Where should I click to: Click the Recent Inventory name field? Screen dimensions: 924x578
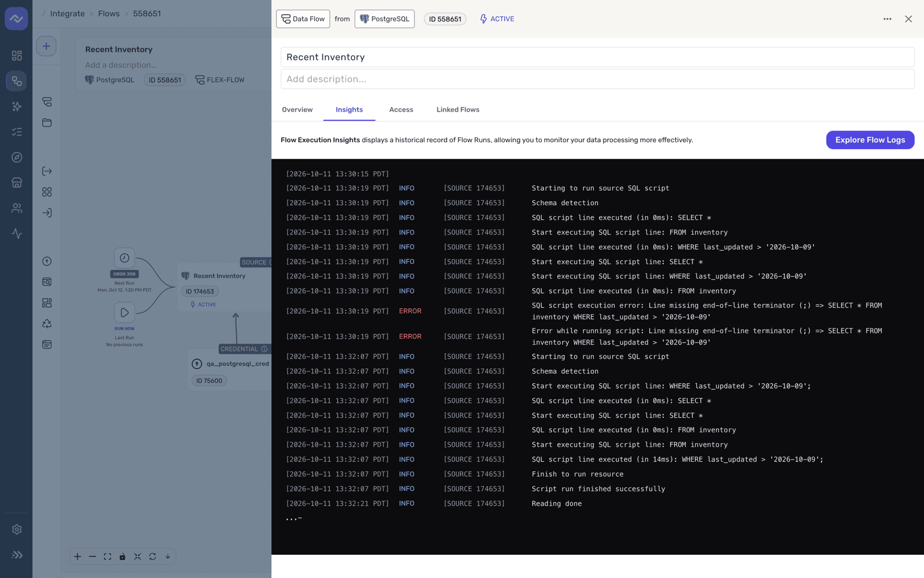point(598,57)
